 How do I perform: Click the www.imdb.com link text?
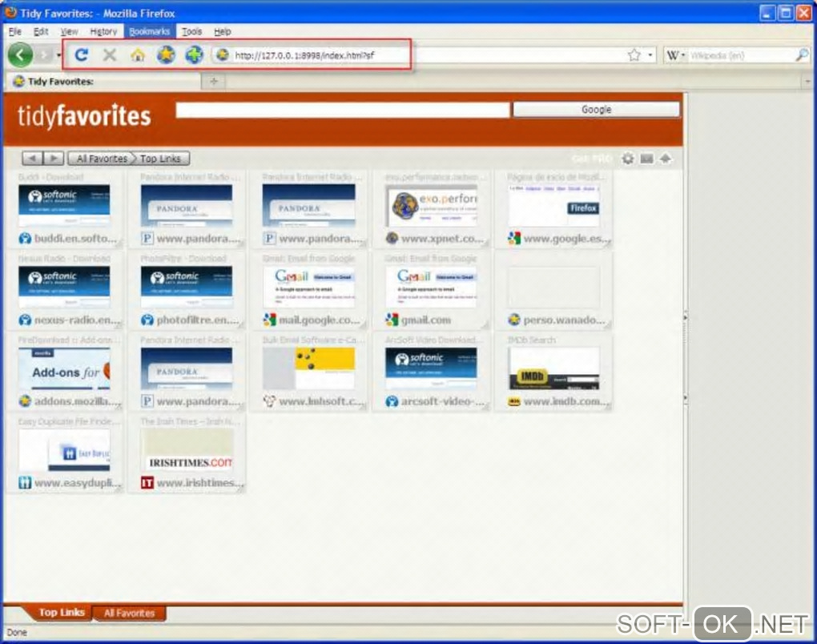(565, 402)
